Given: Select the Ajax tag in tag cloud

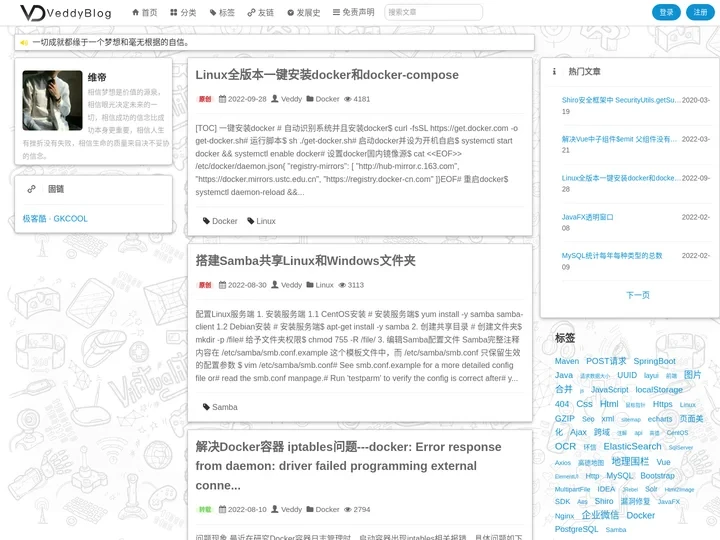Looking at the screenshot, I should coord(578,432).
